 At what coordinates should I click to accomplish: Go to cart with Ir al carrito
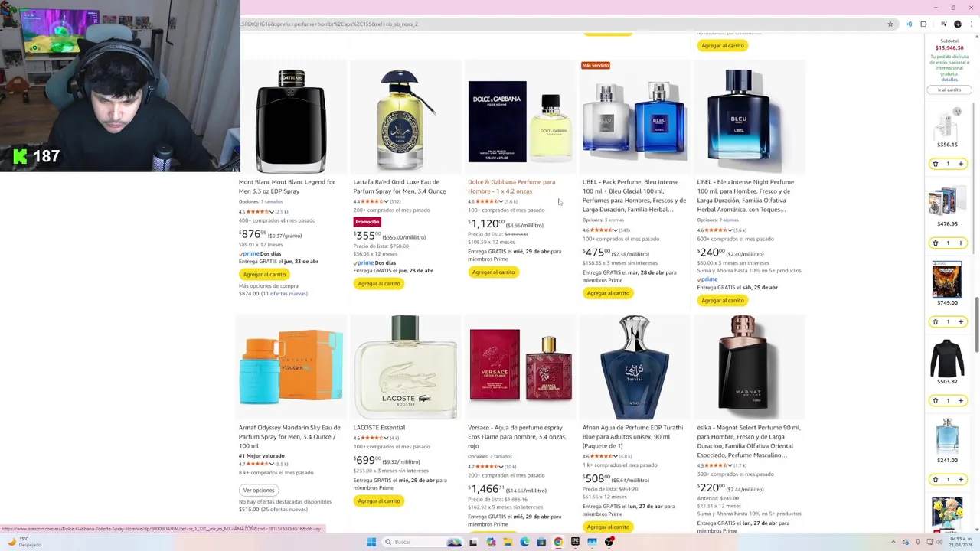click(949, 90)
